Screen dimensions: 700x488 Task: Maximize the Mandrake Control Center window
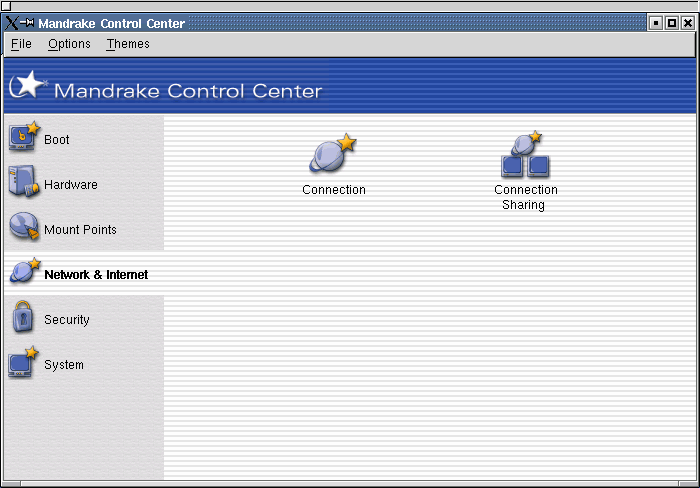point(671,23)
